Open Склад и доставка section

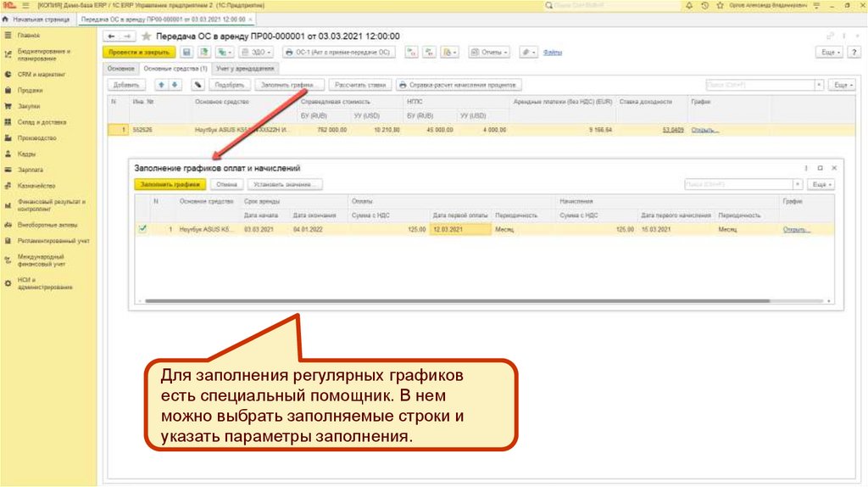(42, 122)
